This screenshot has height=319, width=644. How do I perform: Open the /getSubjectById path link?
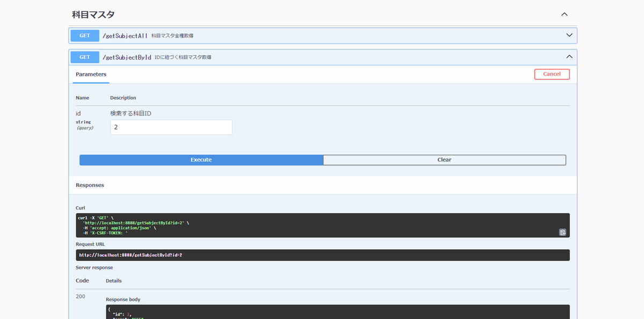click(127, 57)
